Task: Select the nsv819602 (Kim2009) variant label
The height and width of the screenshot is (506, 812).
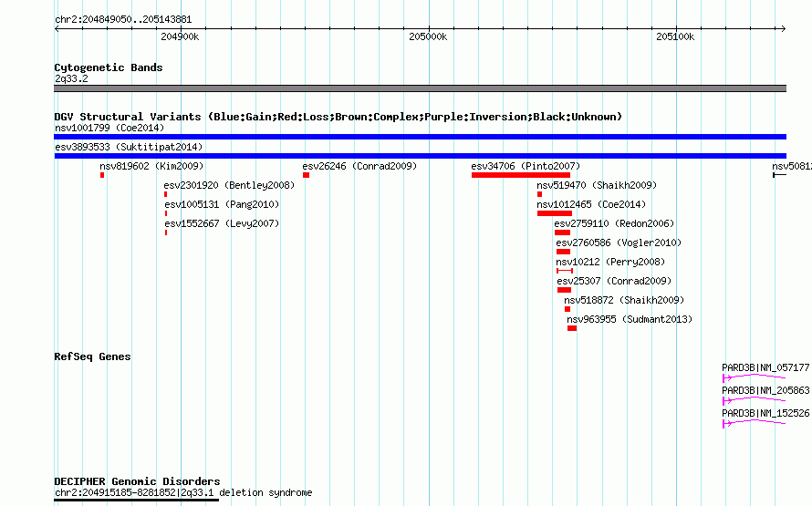Action: coord(151,166)
